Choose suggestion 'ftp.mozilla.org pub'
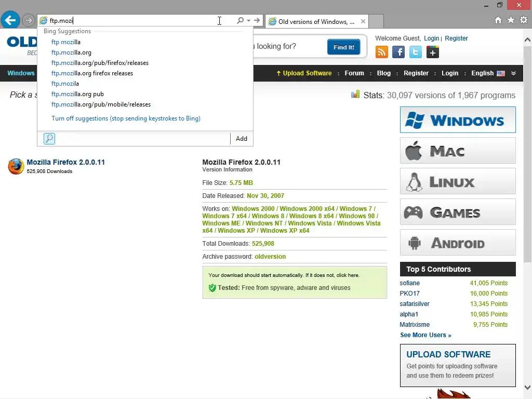Screen dimensions: 532x399 pyautogui.click(x=145, y=94)
